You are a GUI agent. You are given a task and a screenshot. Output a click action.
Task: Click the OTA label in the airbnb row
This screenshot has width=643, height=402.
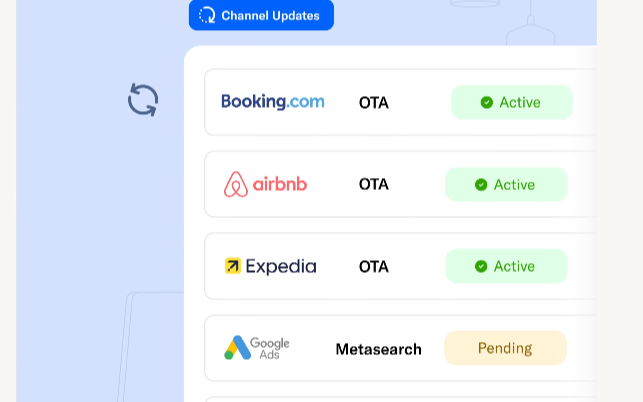374,184
